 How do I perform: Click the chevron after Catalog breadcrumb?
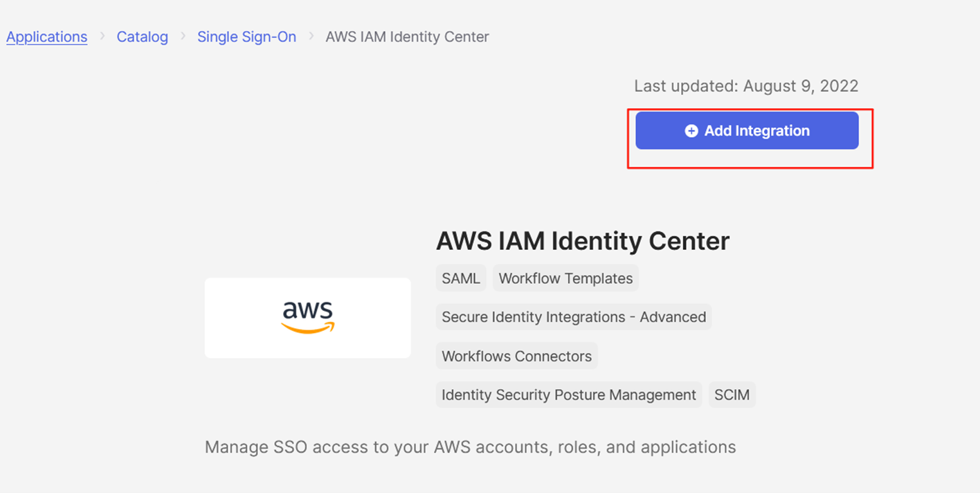[x=183, y=36]
